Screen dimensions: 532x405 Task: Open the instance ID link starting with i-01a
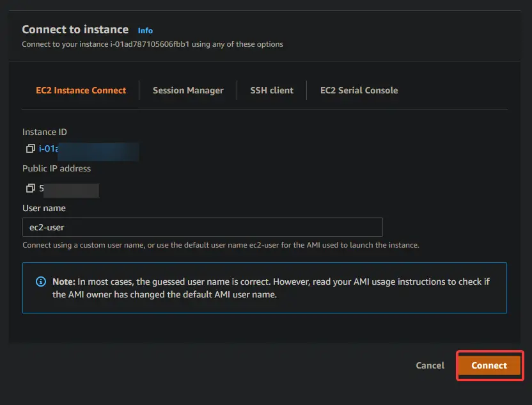(x=51, y=148)
